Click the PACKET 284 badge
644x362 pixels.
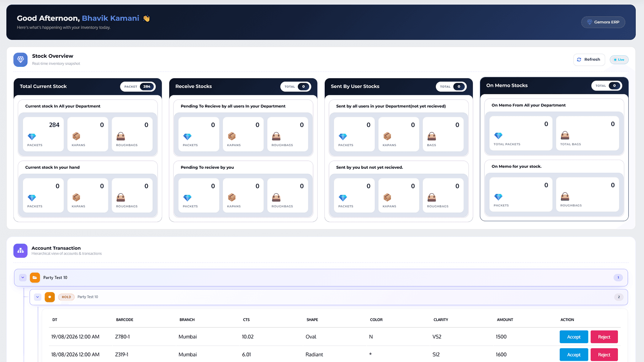coord(138,87)
